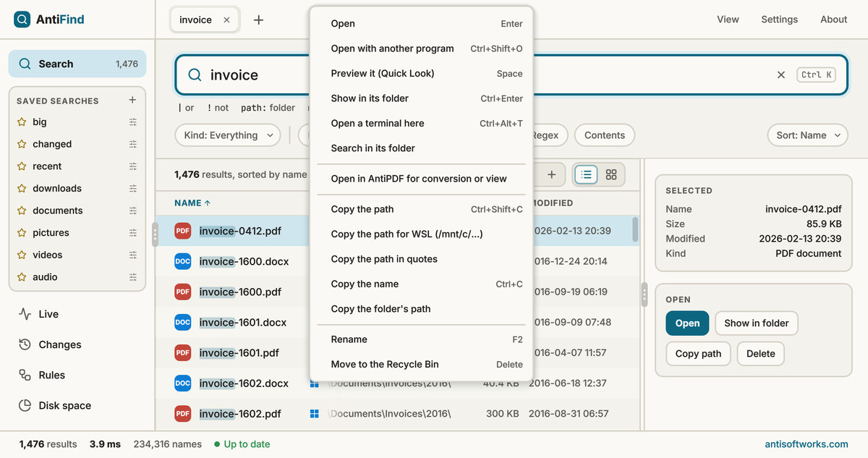
Task: Switch to list view
Action: 587,174
